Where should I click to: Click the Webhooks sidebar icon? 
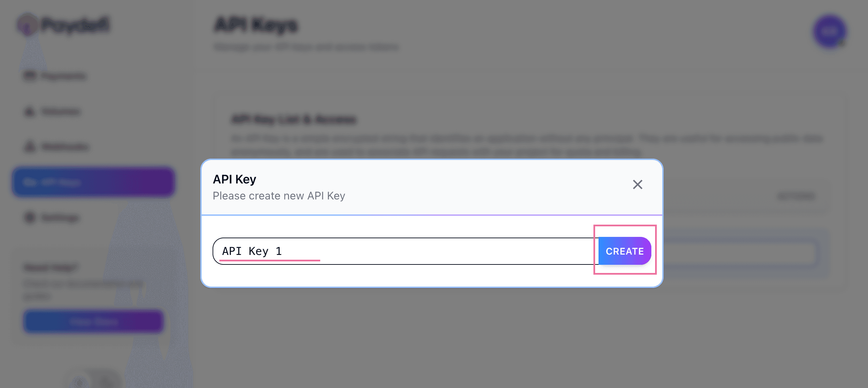pyautogui.click(x=29, y=146)
